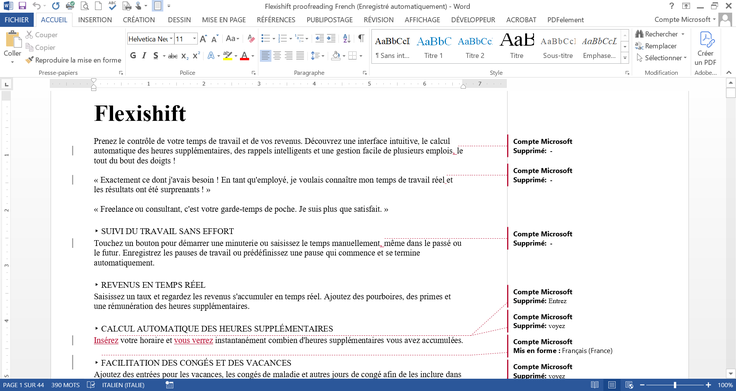Toggle paragraph marks (¶) display
This screenshot has height=391, width=736.
tap(361, 38)
